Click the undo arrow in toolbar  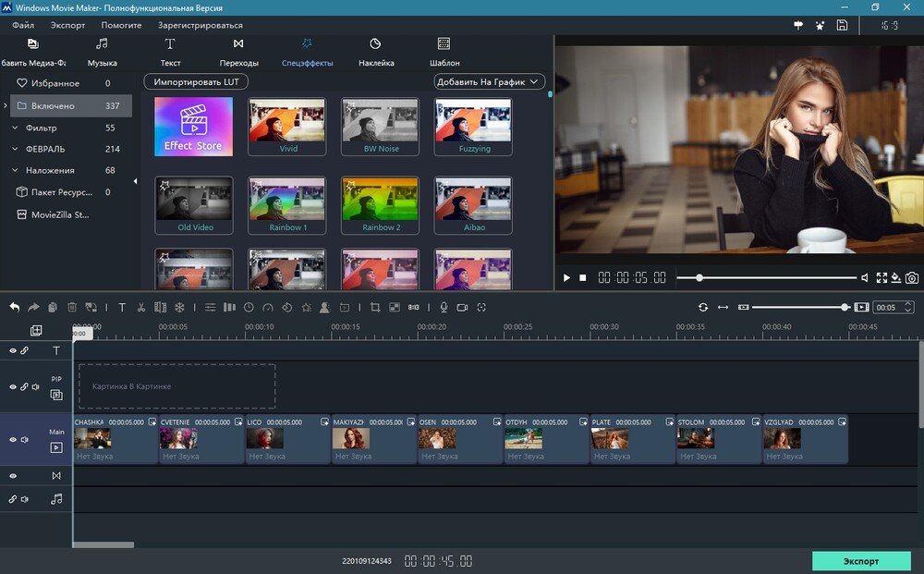pos(14,307)
